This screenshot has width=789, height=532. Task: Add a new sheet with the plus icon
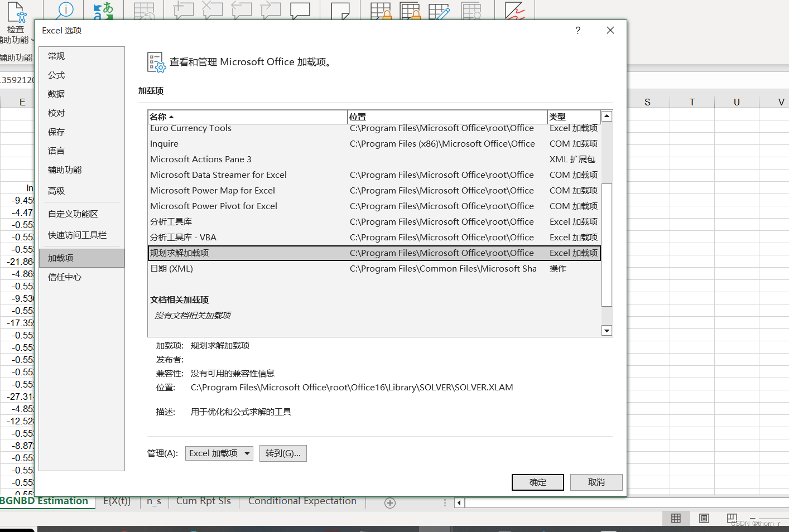pos(390,503)
